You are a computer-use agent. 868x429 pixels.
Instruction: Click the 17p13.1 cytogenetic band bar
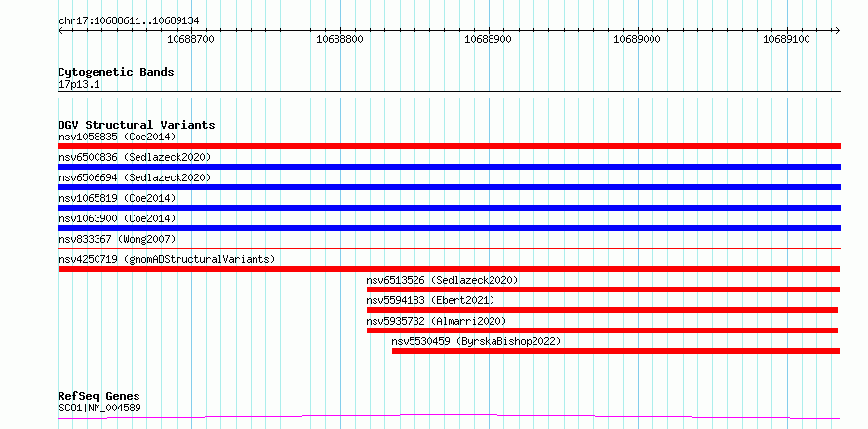point(450,95)
